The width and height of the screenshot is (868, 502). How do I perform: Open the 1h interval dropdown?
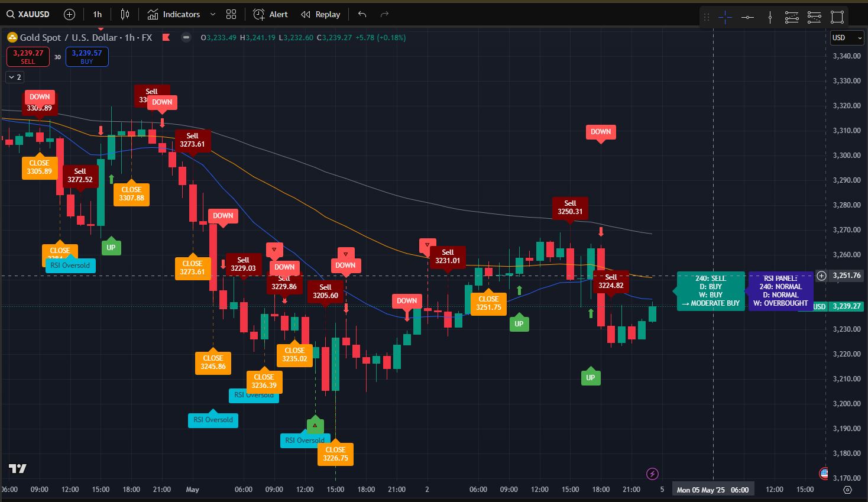tap(97, 14)
